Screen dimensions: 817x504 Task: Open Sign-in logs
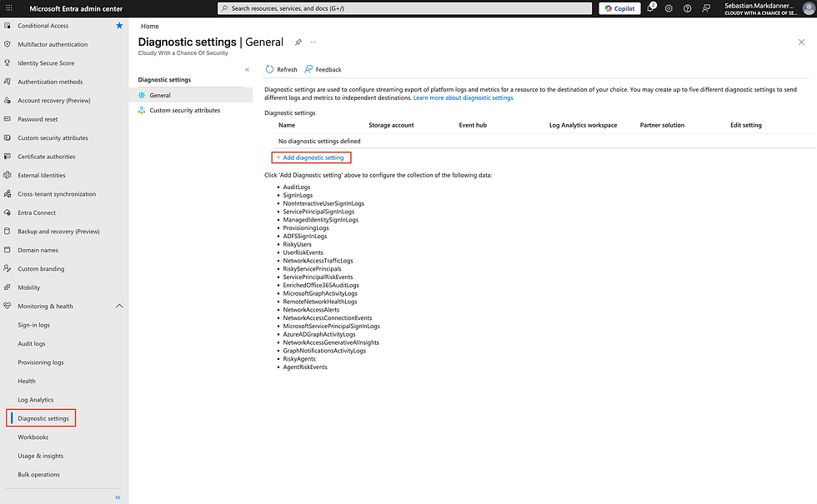click(x=34, y=326)
